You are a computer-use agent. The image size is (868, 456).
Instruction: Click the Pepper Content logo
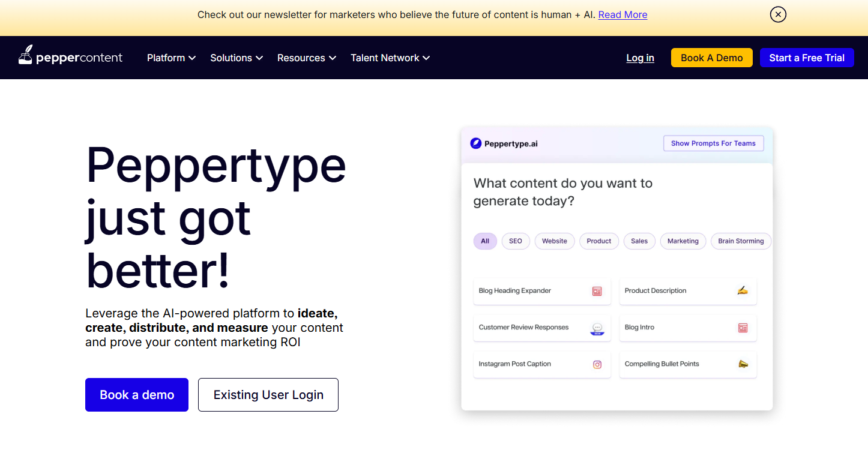point(70,58)
